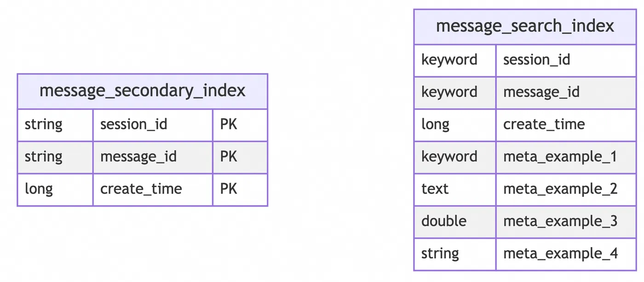The height and width of the screenshot is (282, 644).
Task: Select create_time in message_secondary_index table
Action: coord(153,189)
